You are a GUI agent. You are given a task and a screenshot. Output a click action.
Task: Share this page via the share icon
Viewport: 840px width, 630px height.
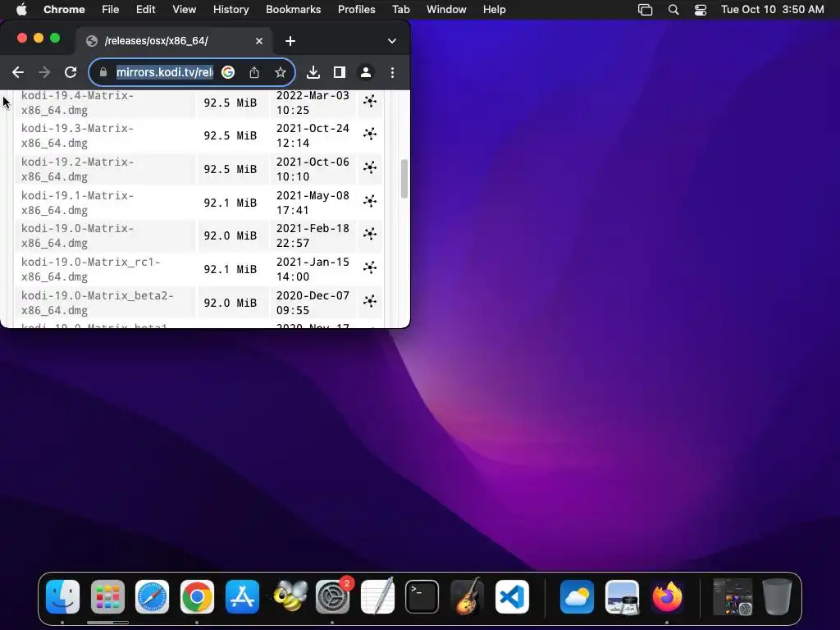(254, 72)
